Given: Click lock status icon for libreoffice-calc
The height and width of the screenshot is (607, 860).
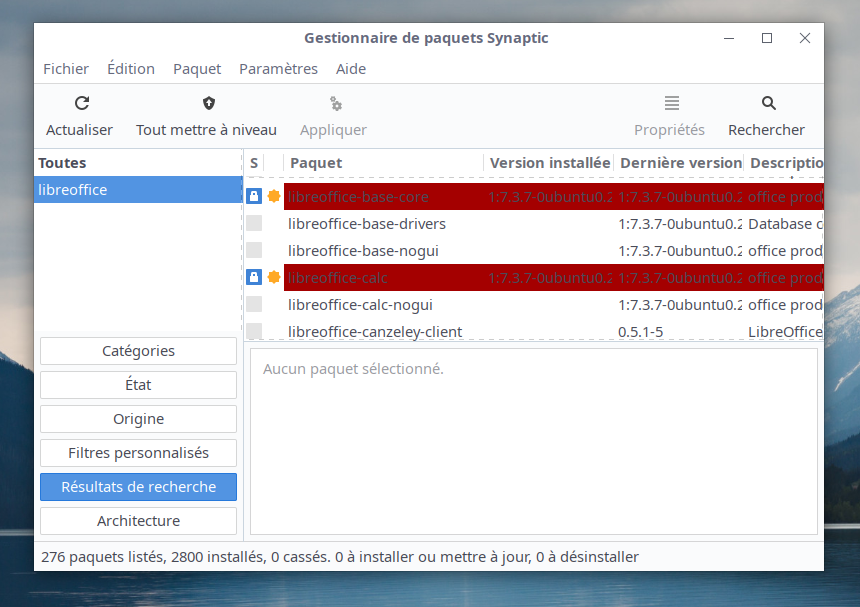Looking at the screenshot, I should [254, 277].
